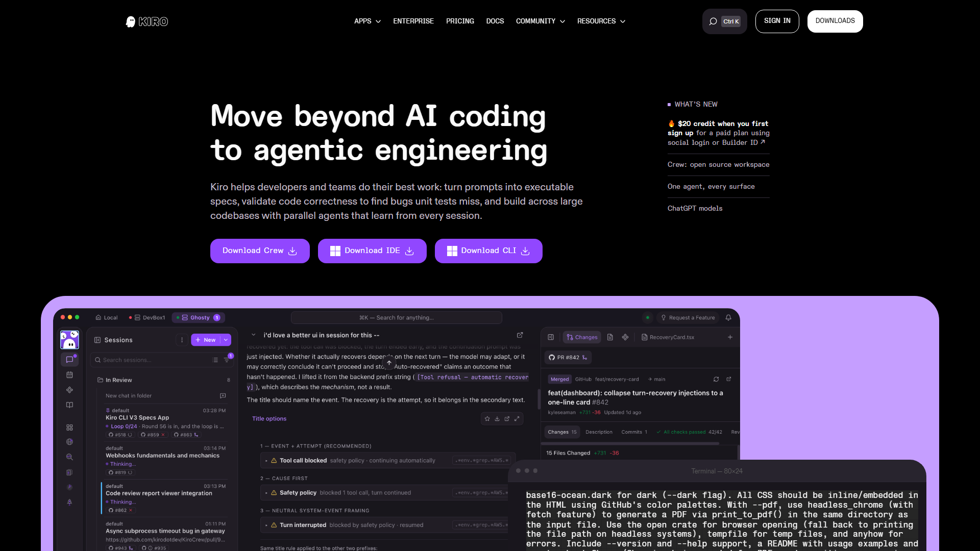980x551 pixels.
Task: Open the ENTERPRISE page
Action: pos(413,21)
